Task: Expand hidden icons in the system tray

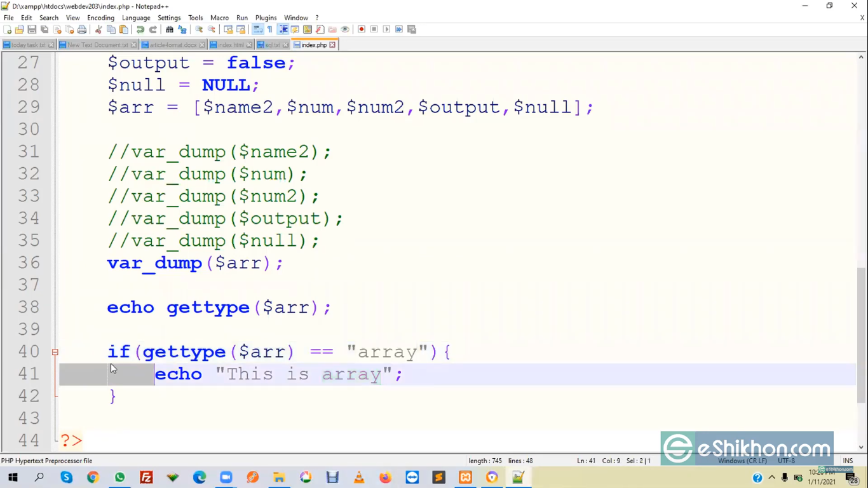Action: point(771,477)
